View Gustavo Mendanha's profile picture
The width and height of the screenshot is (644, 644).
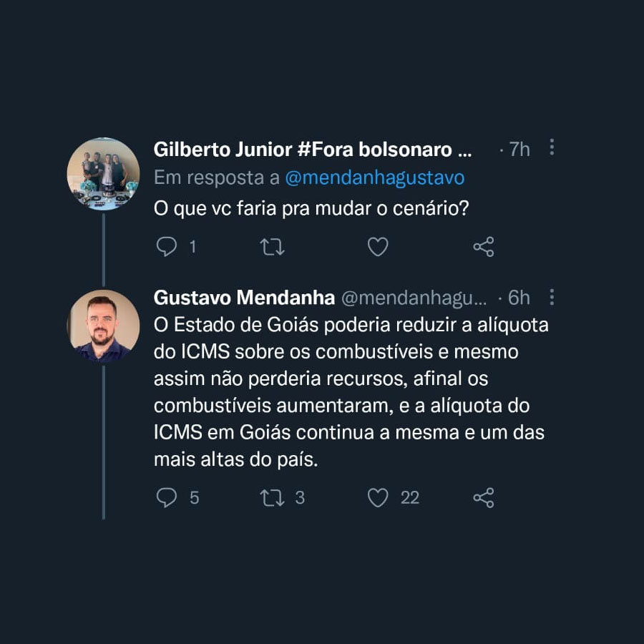pos(104,326)
